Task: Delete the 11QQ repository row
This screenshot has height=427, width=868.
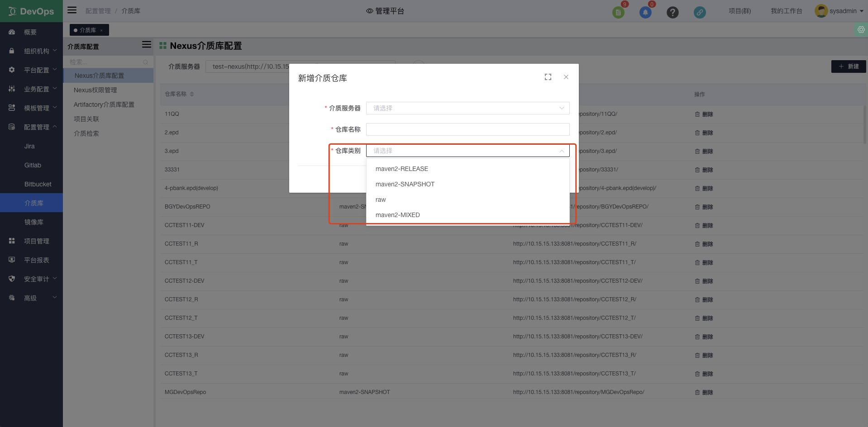Action: point(704,114)
